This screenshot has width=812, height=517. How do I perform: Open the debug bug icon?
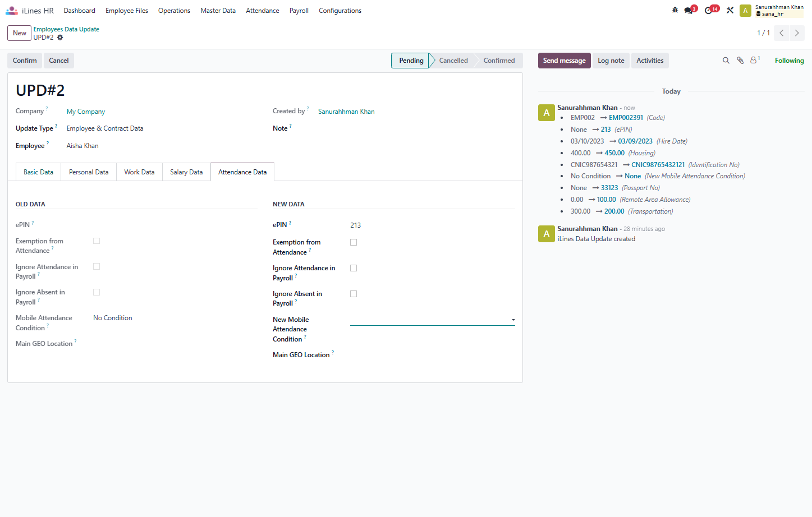click(x=675, y=10)
